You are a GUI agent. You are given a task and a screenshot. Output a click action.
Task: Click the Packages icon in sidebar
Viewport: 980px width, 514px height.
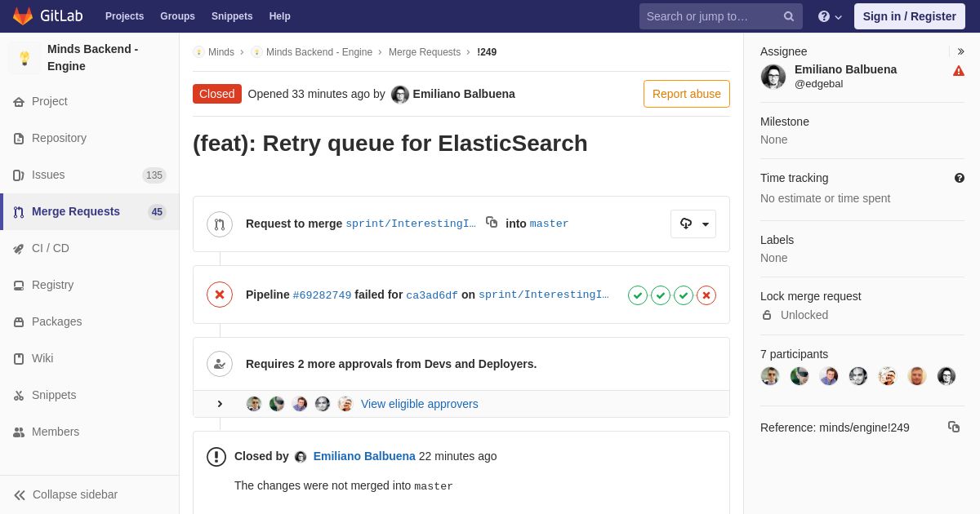(x=19, y=322)
